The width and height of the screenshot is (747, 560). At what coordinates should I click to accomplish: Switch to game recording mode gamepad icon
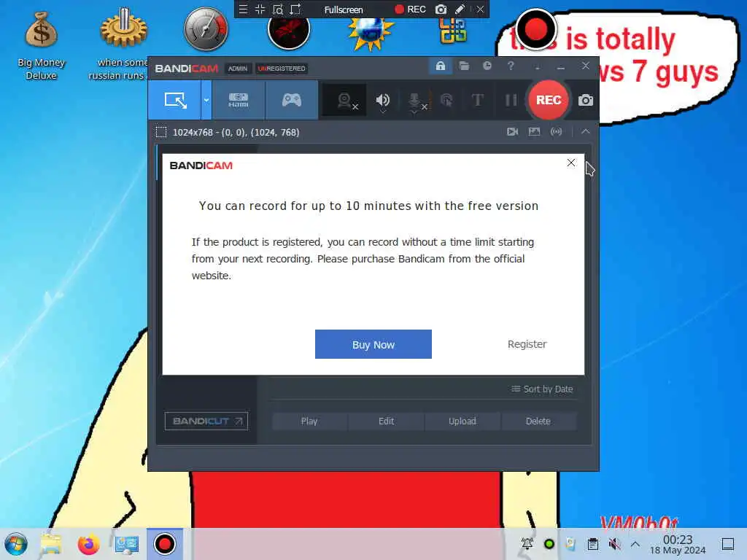[x=292, y=100]
